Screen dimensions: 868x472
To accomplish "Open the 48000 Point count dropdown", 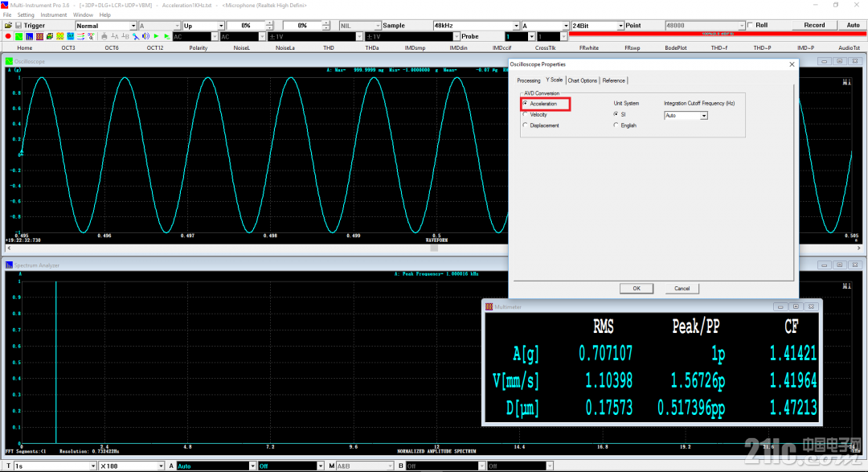I will click(741, 26).
